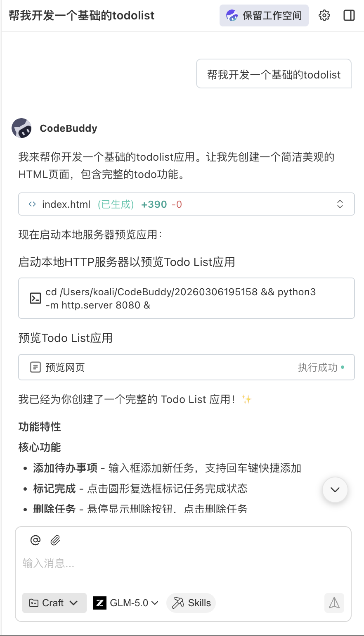Expand the index.html file diff card
Image resolution: width=364 pixels, height=636 pixels.
click(340, 204)
